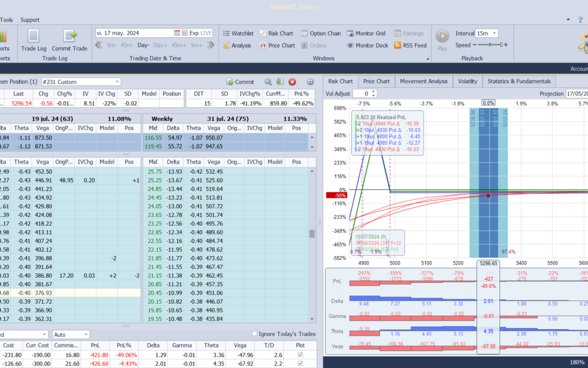Open the Support menu
Viewport: 588px width, 368px height.
coord(30,20)
